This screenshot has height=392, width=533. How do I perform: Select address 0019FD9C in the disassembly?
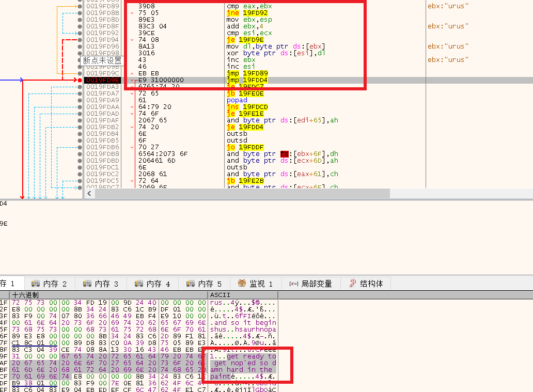point(103,73)
